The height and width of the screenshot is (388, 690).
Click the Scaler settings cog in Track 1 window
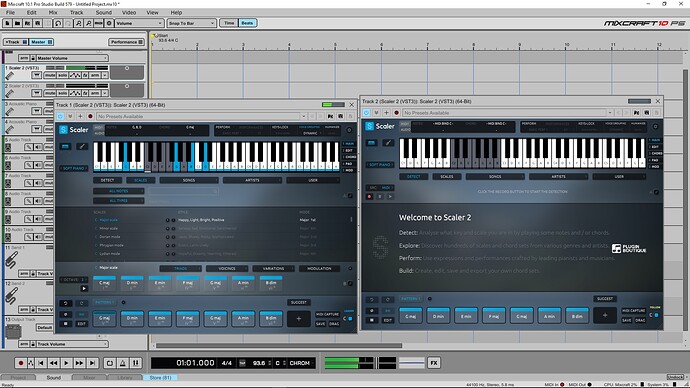point(349,130)
